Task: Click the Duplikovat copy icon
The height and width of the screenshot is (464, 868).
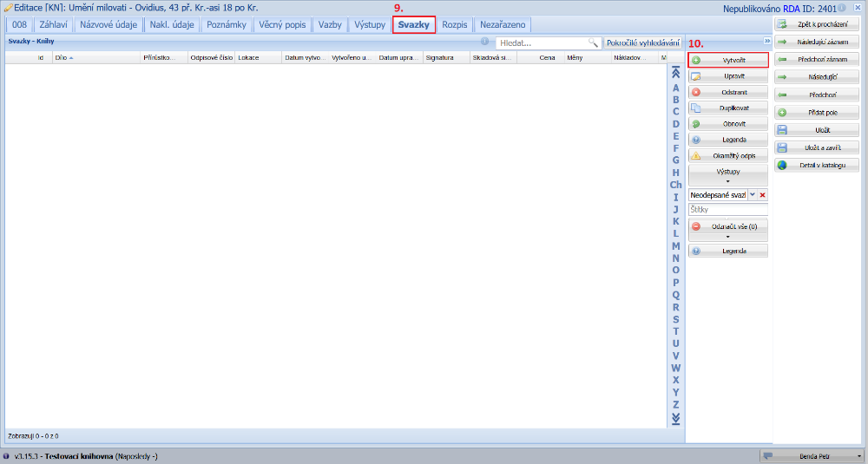Action: coord(696,108)
